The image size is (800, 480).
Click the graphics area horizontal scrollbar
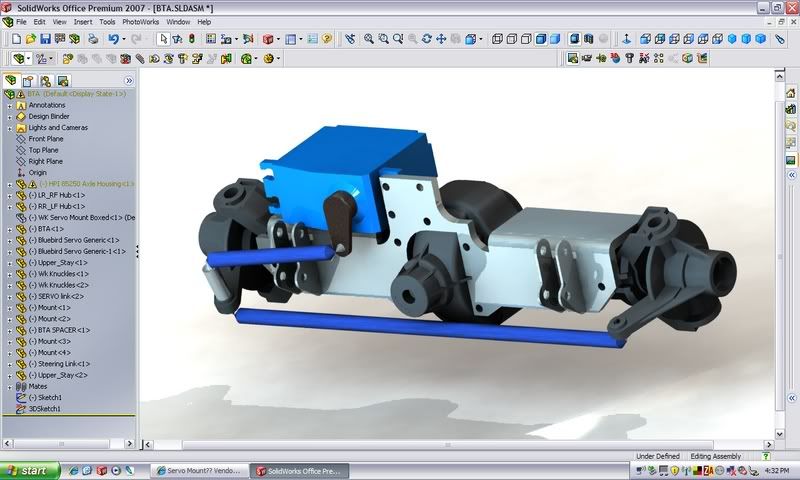point(447,445)
